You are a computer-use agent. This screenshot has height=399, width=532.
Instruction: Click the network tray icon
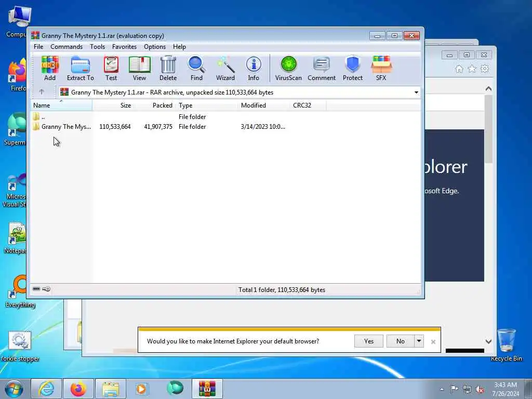coord(467,389)
